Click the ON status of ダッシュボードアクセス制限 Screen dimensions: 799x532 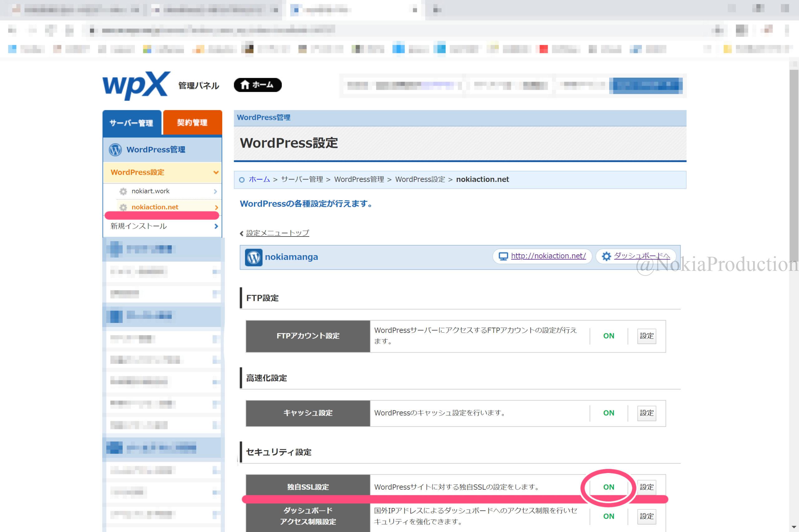click(x=609, y=516)
